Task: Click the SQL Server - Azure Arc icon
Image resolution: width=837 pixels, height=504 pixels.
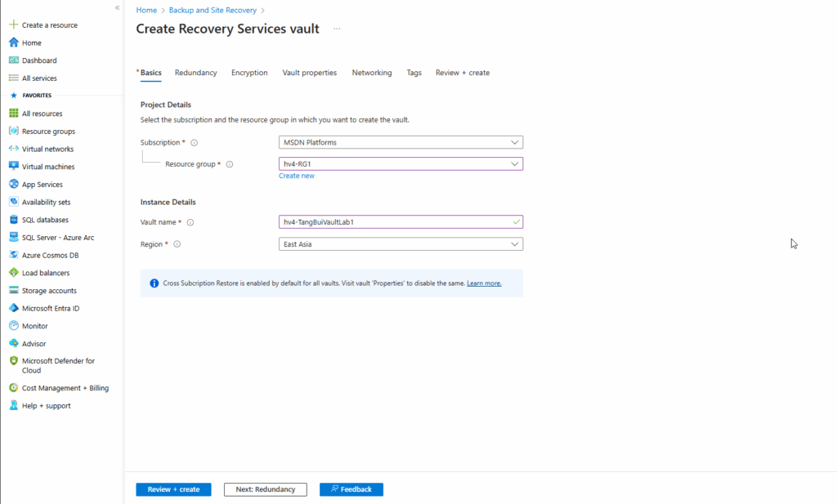Action: [13, 238]
